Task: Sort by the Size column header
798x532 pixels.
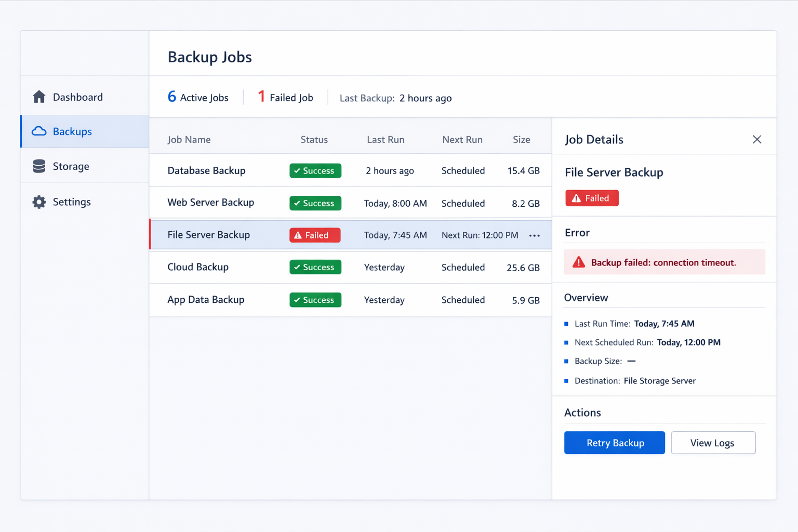Action: 521,140
